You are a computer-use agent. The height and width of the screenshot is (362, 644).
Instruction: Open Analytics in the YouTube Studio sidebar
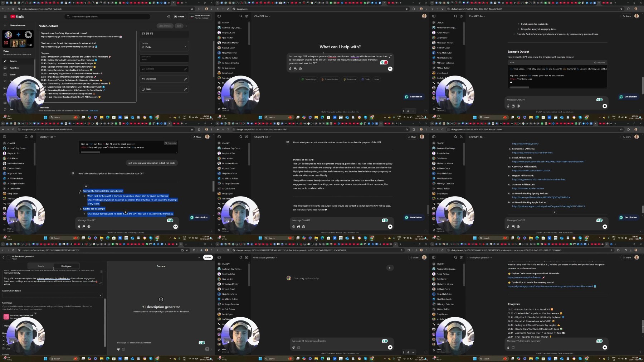(x=18, y=68)
